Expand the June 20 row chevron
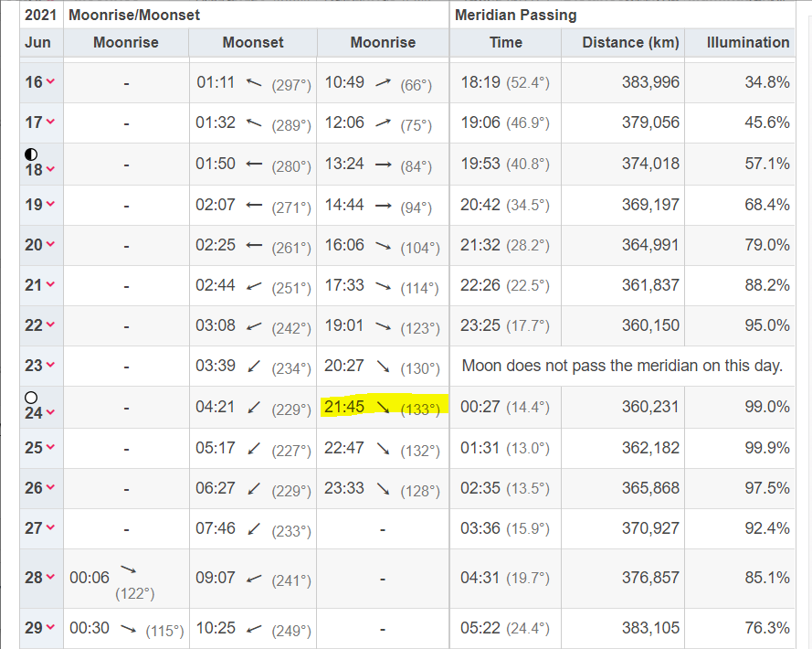 tap(50, 245)
